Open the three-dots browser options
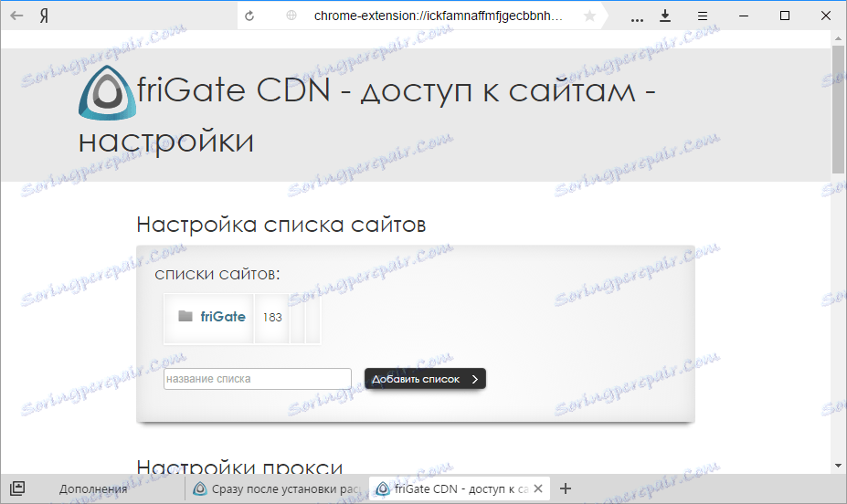This screenshot has width=847, height=504. pos(637,19)
